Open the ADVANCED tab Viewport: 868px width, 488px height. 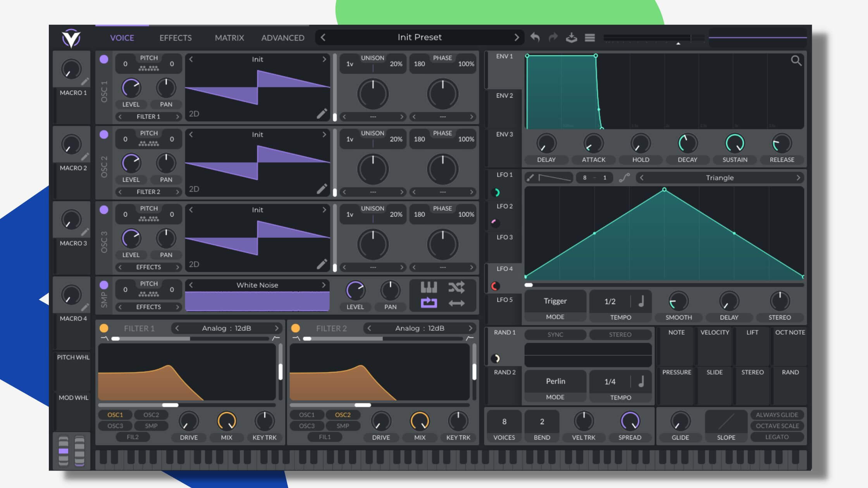pyautogui.click(x=283, y=38)
